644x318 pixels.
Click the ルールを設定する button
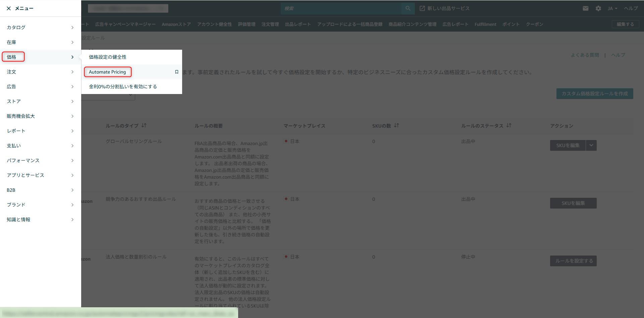click(573, 261)
